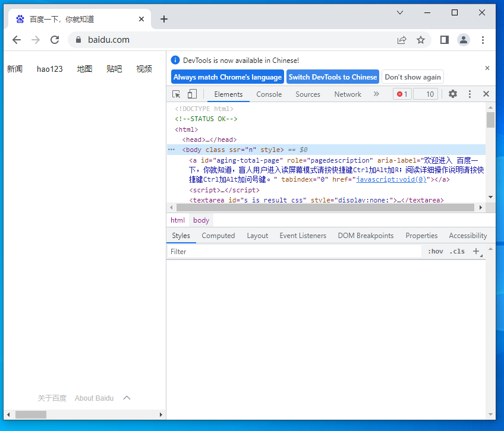Click the Elements panel right scroll arrow
Image resolution: width=504 pixels, height=431 pixels.
pyautogui.click(x=481, y=207)
